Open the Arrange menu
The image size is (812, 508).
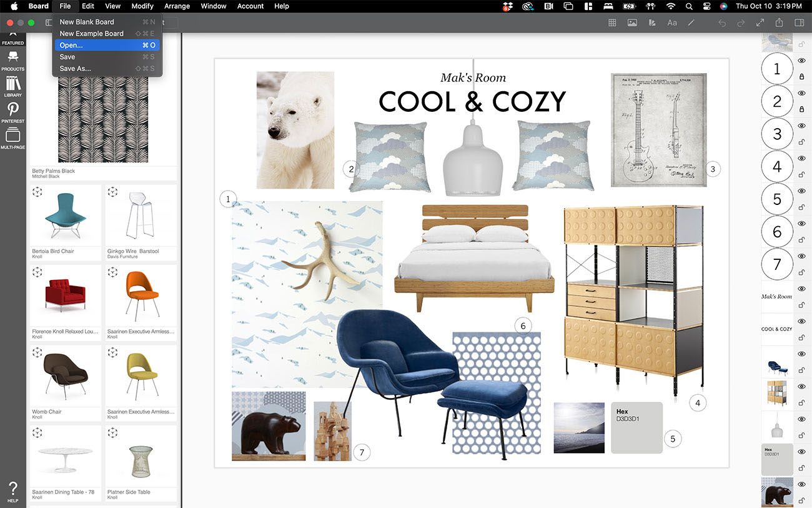tap(177, 6)
